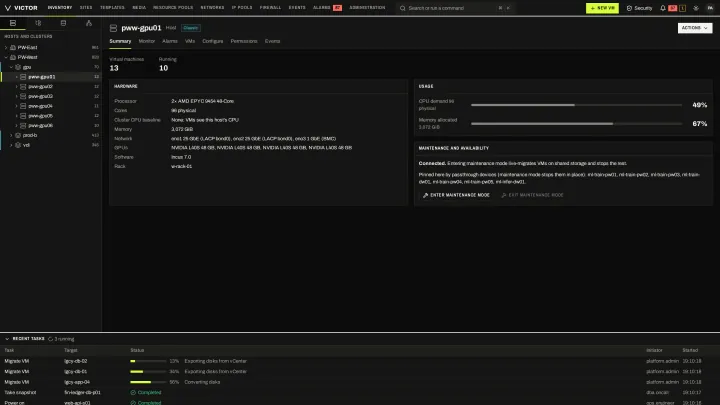Click the Migrate VM lgcy-db-02 task row
The image size is (720, 405).
[x=360, y=361]
